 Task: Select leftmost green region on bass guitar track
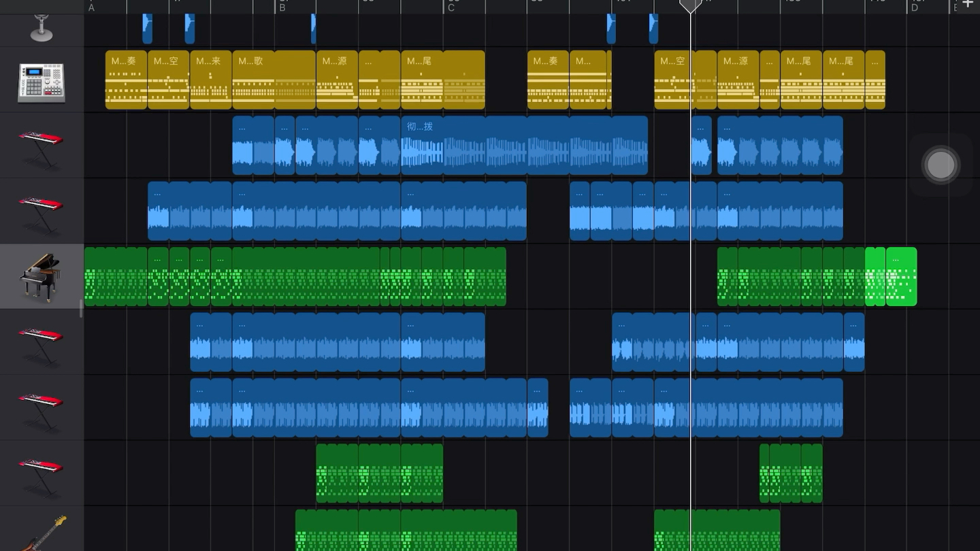(x=327, y=531)
